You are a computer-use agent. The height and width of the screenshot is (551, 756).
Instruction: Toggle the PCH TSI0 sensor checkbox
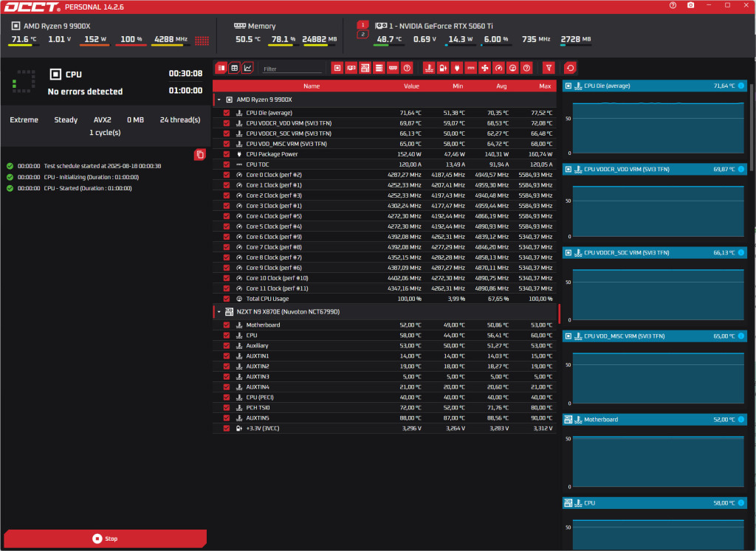point(227,407)
